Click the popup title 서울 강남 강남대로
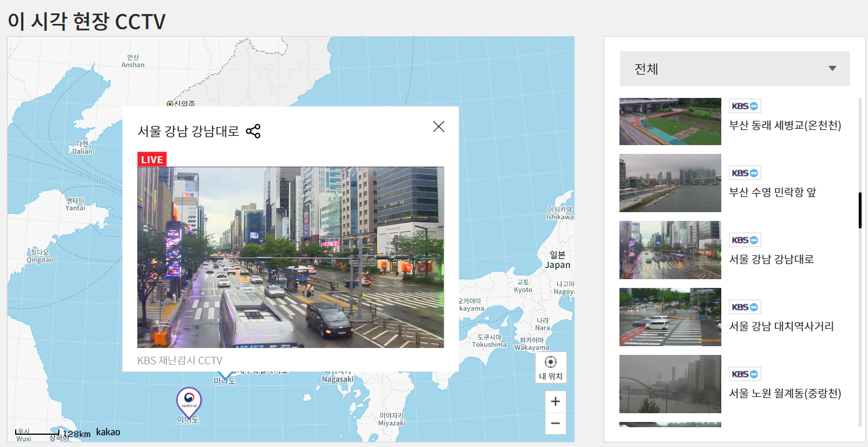 click(x=188, y=132)
